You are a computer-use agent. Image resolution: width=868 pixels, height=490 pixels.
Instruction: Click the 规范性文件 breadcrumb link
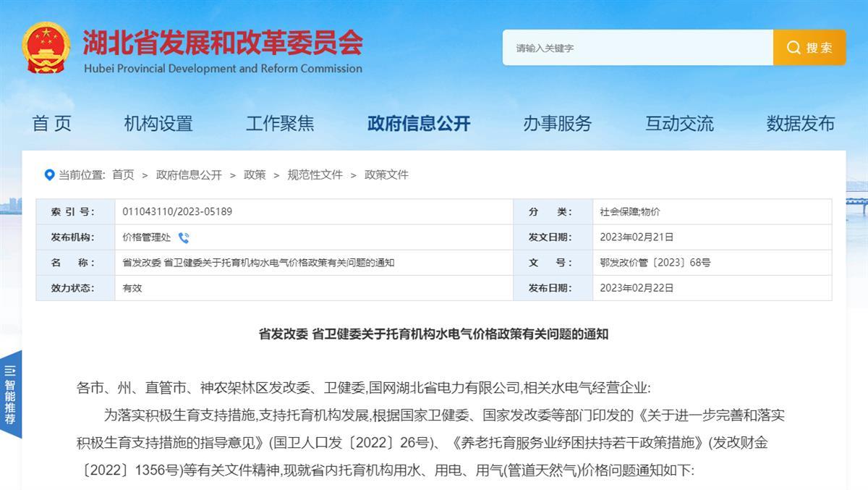pyautogui.click(x=315, y=174)
